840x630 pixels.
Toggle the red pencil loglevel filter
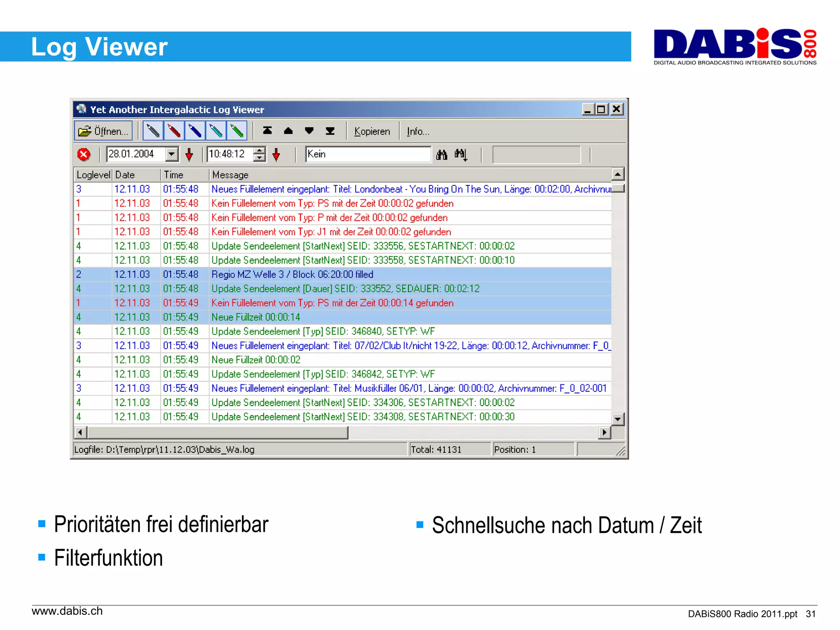[174, 131]
